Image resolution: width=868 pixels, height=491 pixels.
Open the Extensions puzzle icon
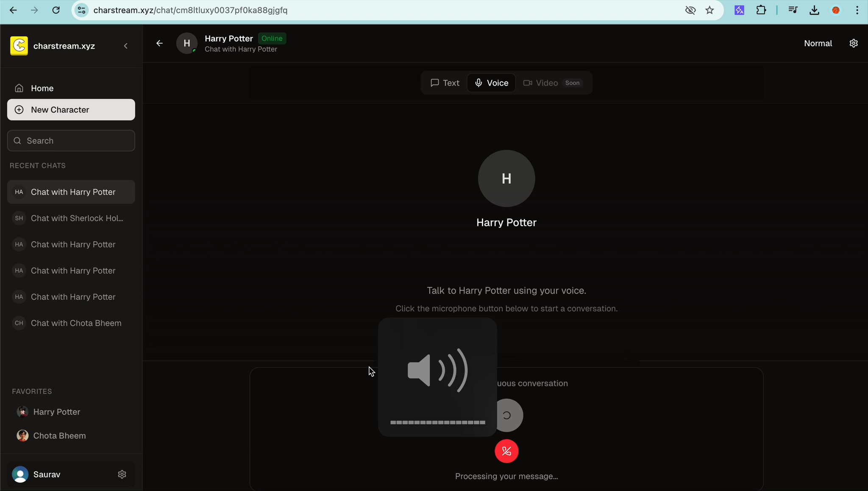click(x=761, y=10)
